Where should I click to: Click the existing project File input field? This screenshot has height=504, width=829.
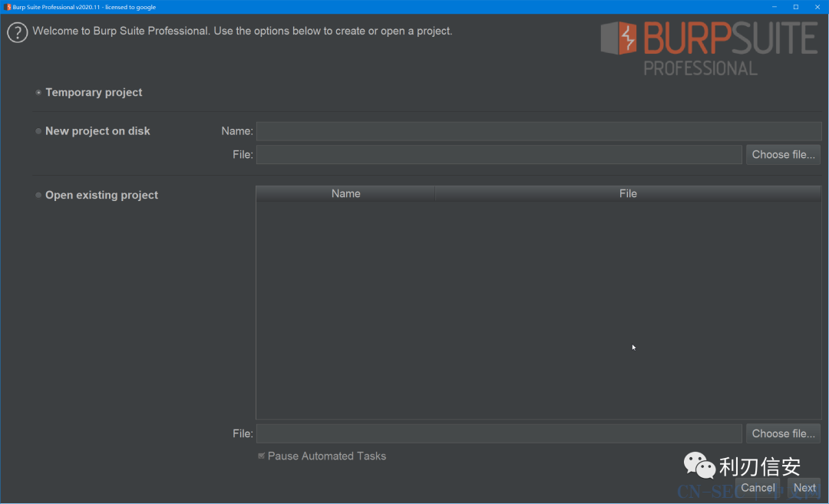tap(499, 433)
